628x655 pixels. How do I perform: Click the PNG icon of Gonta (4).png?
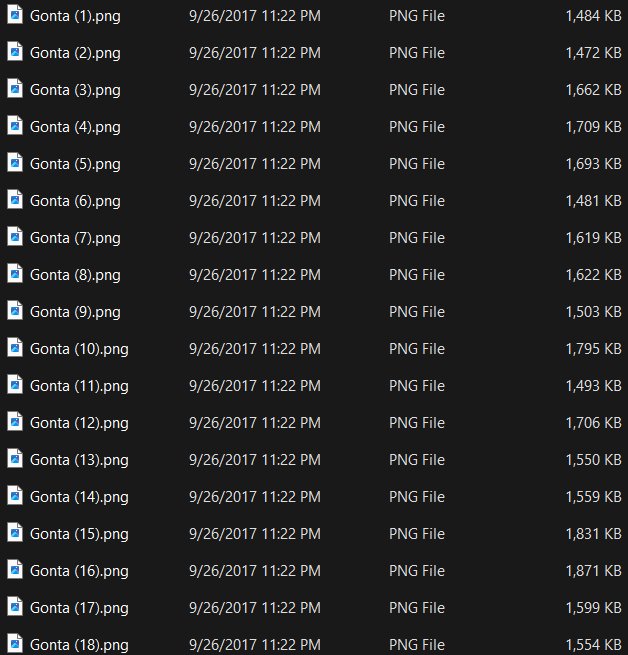(15, 126)
